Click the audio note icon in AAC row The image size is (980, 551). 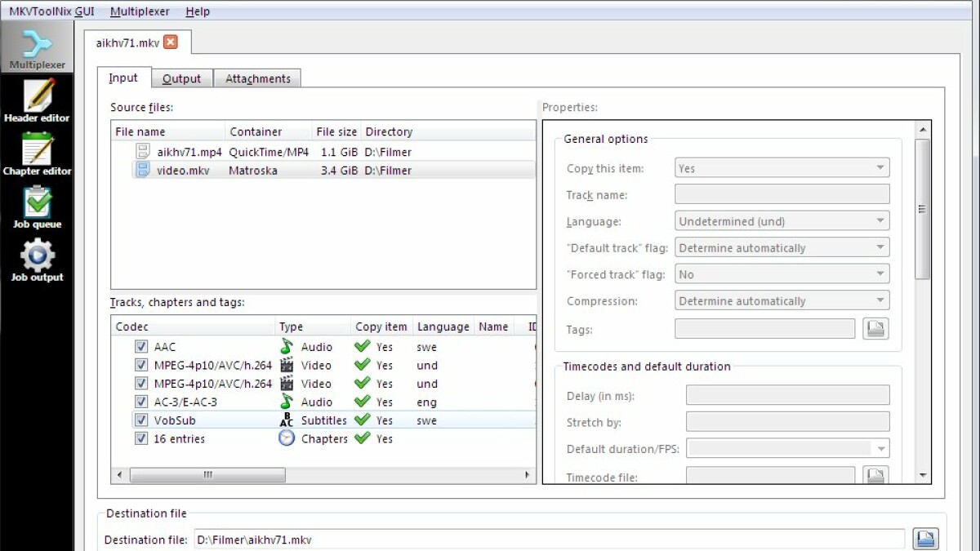point(287,346)
